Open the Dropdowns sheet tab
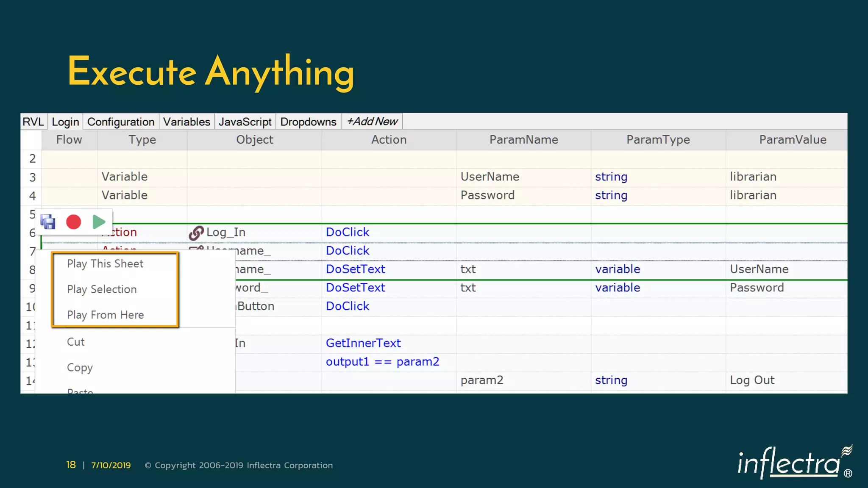Image resolution: width=868 pixels, height=488 pixels. 308,122
